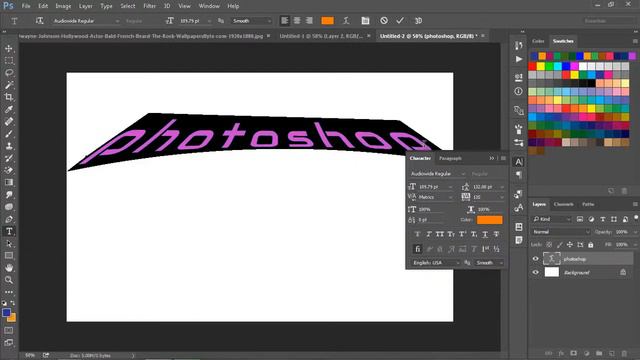Collapse Character panel with double arrows

click(492, 158)
